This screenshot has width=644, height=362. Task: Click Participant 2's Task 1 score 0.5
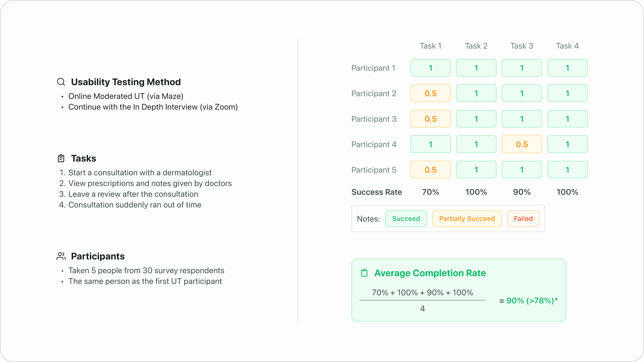click(x=431, y=93)
